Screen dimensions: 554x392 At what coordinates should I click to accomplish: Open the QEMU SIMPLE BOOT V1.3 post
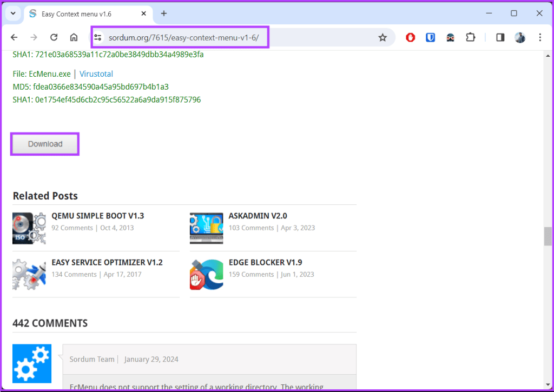click(x=98, y=215)
